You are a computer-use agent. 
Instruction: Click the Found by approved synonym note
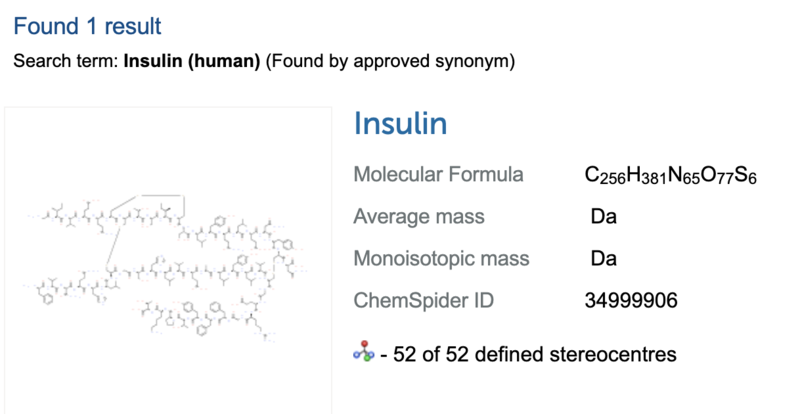[390, 61]
